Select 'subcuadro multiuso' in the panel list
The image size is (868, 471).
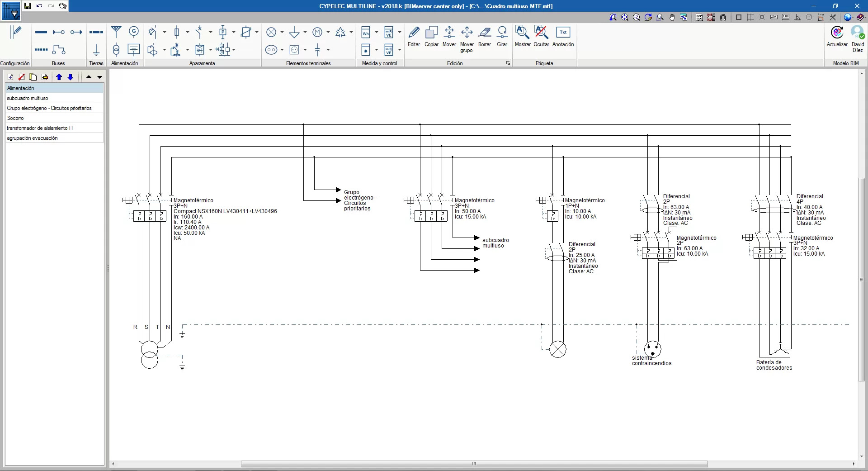coord(28,98)
